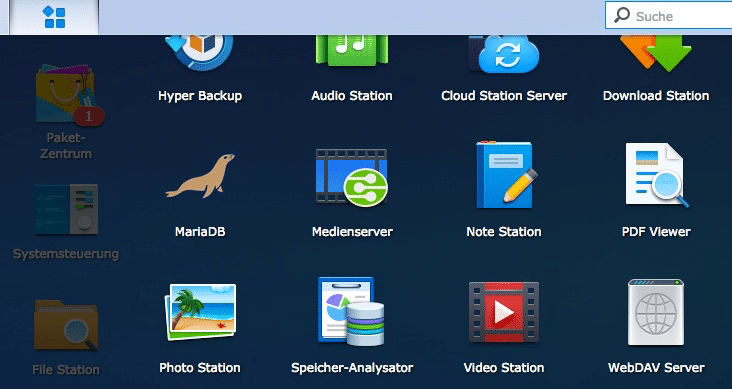The image size is (732, 389).
Task: Click the Hyper Backup label
Action: 200,96
